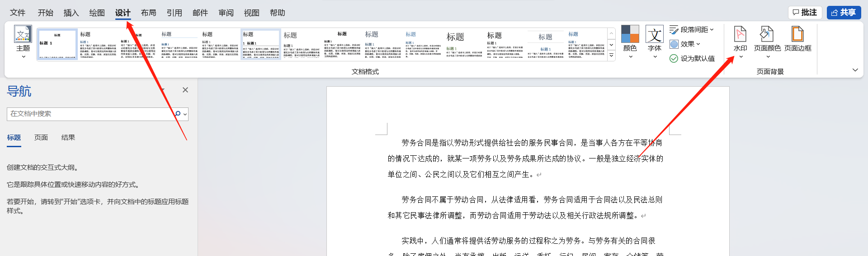Click the paragraph starting 劳务合同是指
This screenshot has height=256, width=868.
pyautogui.click(x=525, y=158)
